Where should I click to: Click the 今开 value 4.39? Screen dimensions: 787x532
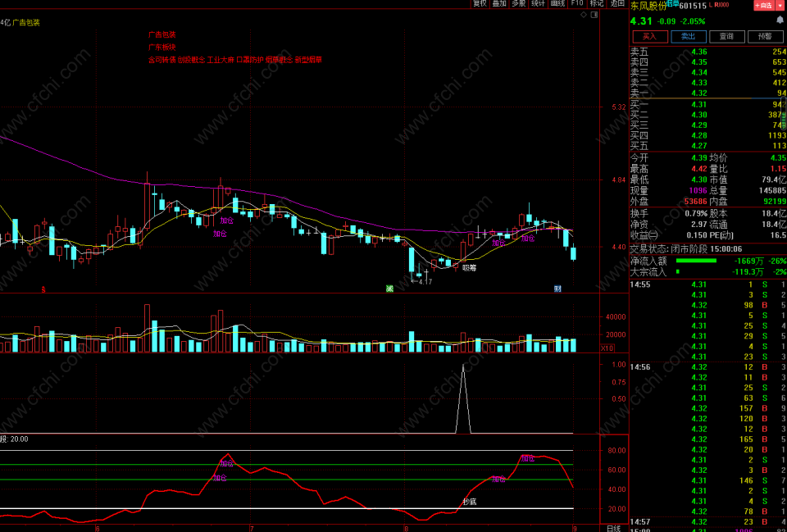coord(699,158)
